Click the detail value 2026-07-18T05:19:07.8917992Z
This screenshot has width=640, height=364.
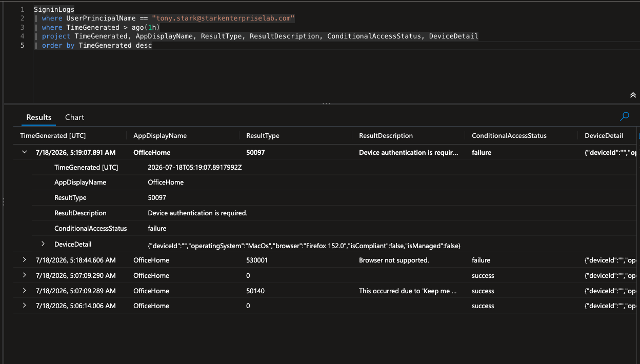(x=195, y=167)
